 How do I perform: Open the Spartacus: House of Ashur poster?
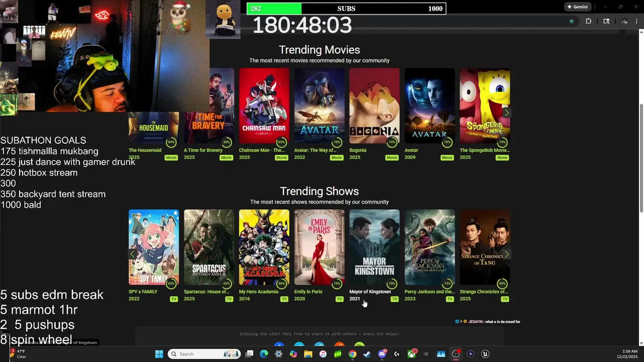point(209,247)
